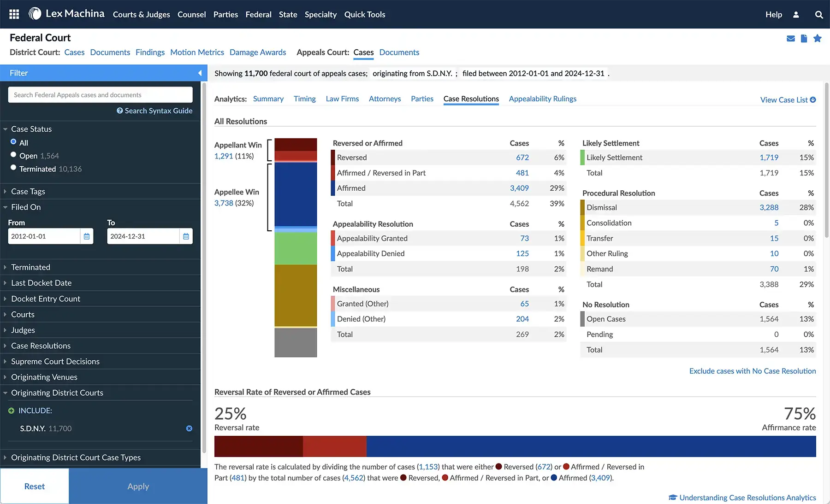Viewport: 830px width, 504px height.
Task: Switch to the Law Firms analytics tab
Action: [342, 99]
